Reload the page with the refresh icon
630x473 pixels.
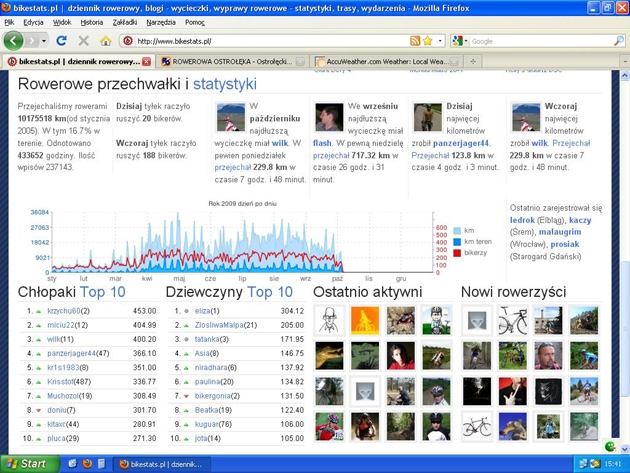tap(62, 41)
